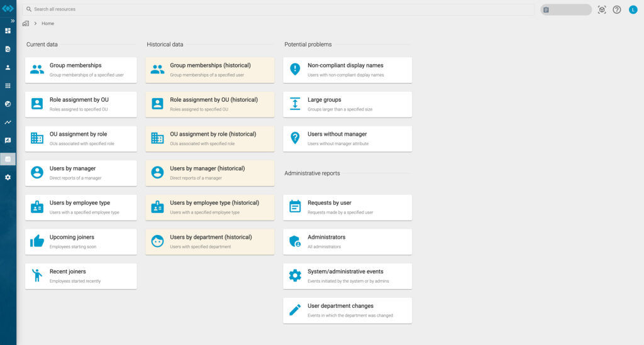Screen dimensions: 644x345
Task: Click User department changes pencil icon
Action: pos(295,310)
